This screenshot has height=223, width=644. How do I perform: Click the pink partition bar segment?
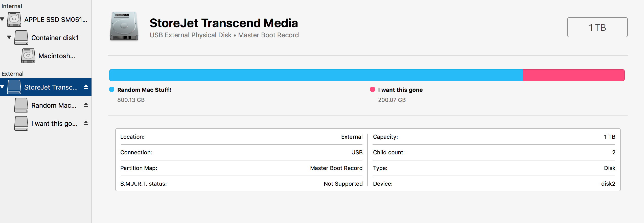tap(574, 75)
